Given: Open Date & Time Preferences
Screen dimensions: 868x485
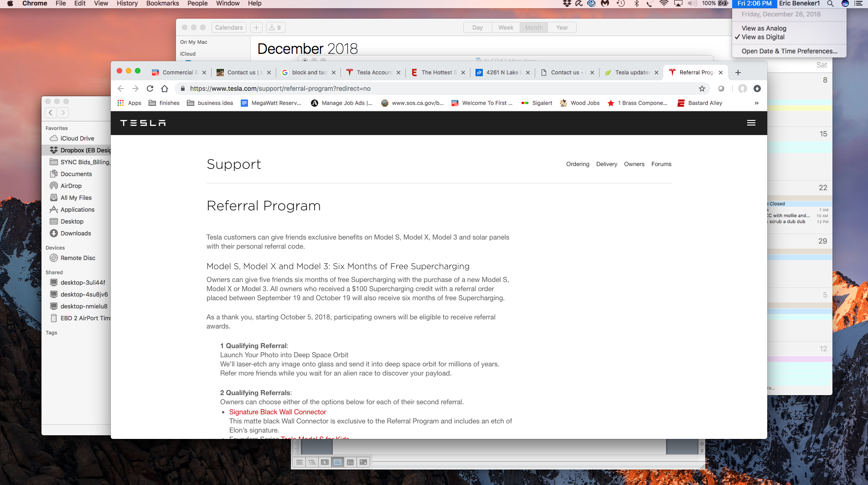Looking at the screenshot, I should click(789, 51).
